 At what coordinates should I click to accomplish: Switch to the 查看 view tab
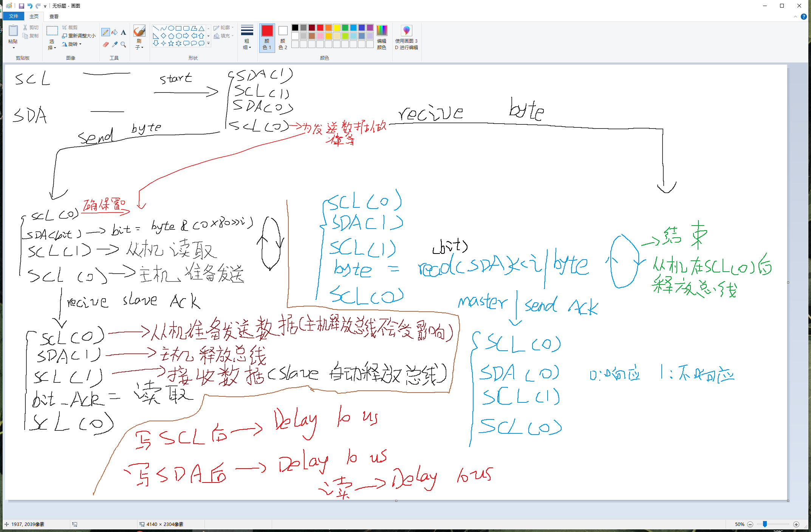54,16
